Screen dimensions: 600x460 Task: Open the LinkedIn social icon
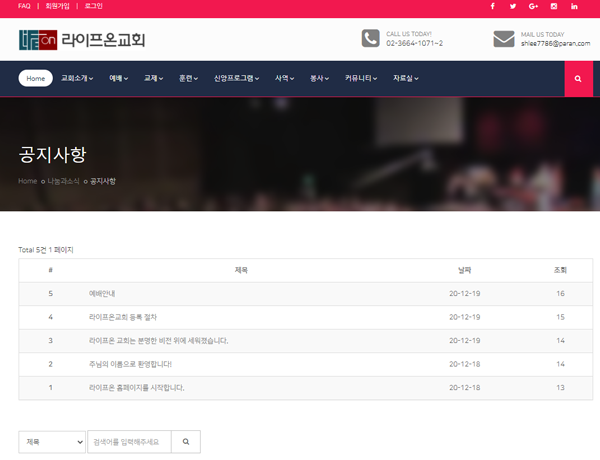point(574,6)
